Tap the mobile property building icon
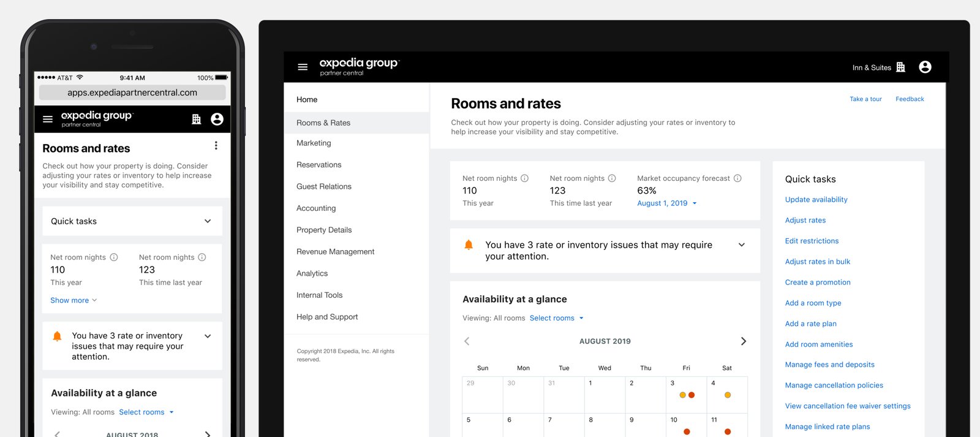This screenshot has width=980, height=437. coord(196,119)
